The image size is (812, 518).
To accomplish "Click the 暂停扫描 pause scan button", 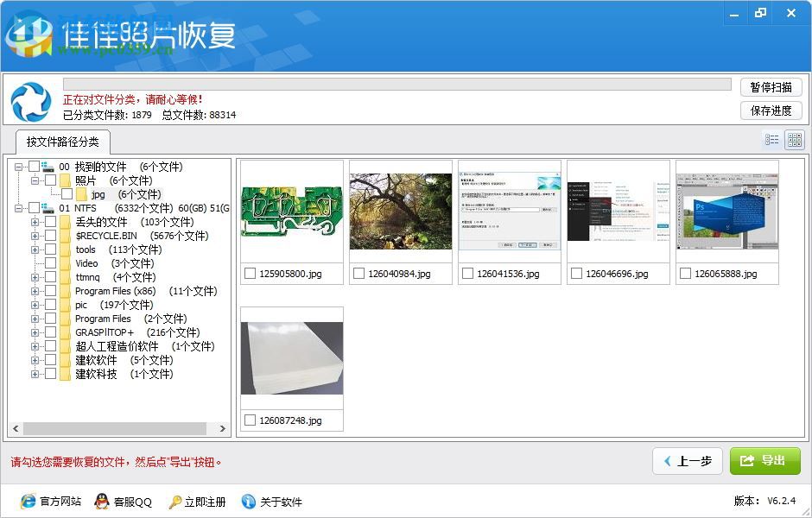I will (x=771, y=87).
